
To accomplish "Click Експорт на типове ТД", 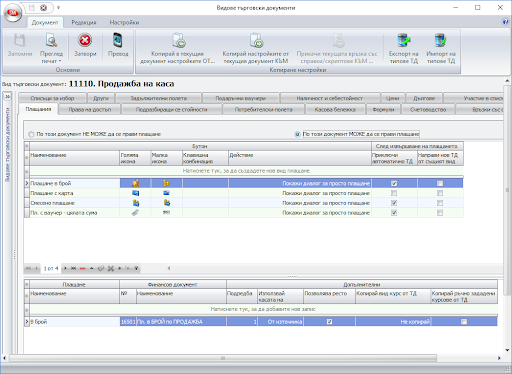I will click(403, 48).
